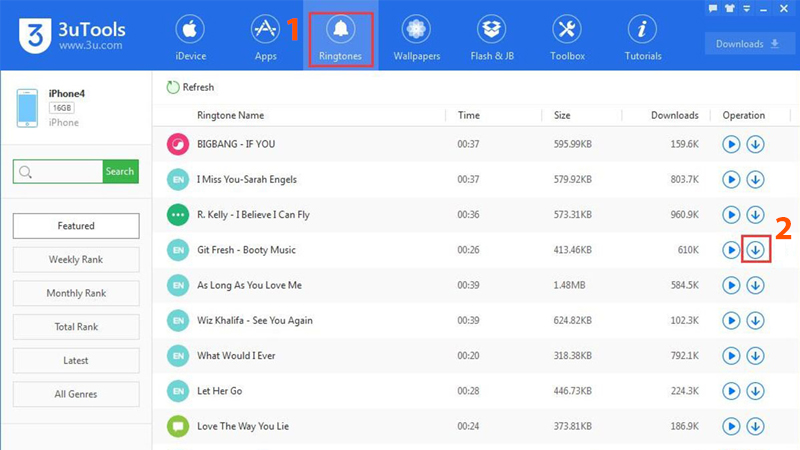The height and width of the screenshot is (450, 800).
Task: Download I Miss You-Sarah Engels ringtone
Action: [756, 180]
